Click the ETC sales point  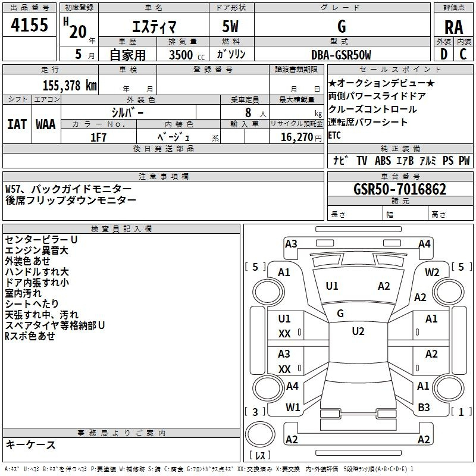[x=334, y=135]
